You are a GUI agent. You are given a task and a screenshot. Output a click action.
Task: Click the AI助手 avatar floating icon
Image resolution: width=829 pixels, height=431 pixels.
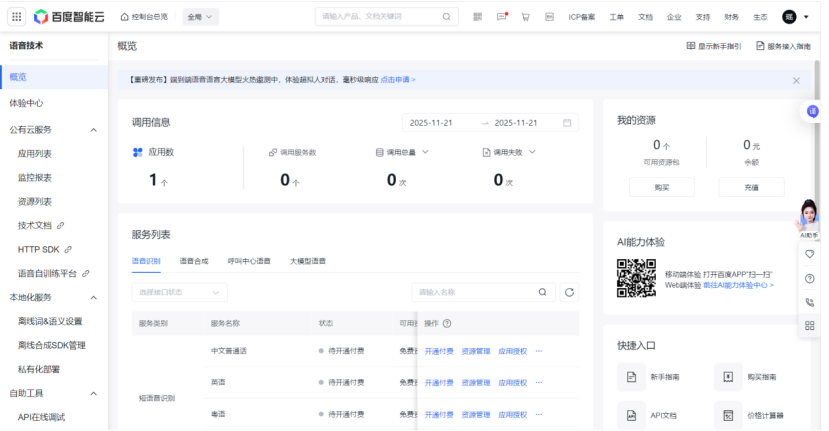[x=808, y=218]
